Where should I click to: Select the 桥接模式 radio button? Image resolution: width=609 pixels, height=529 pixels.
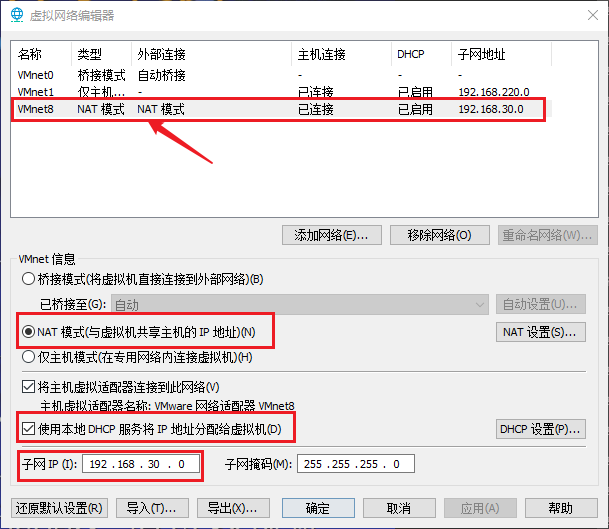point(28,279)
